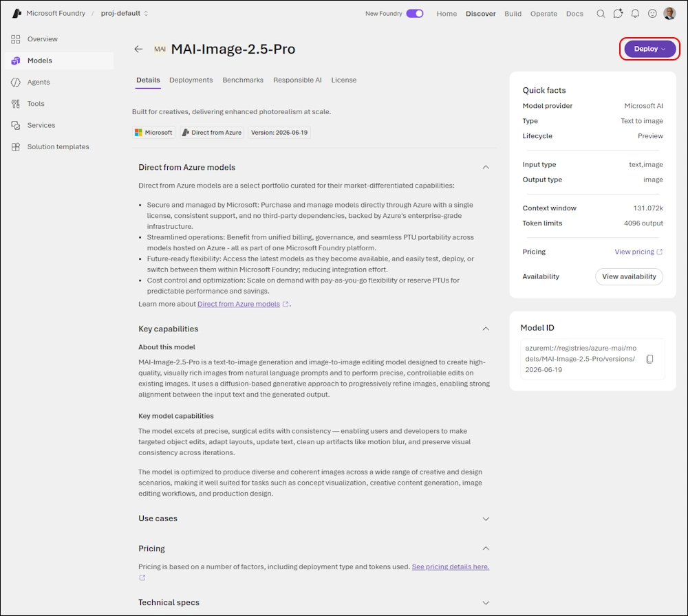Follow the See pricing details here link
Screen dimensions: 688x616
(451, 566)
